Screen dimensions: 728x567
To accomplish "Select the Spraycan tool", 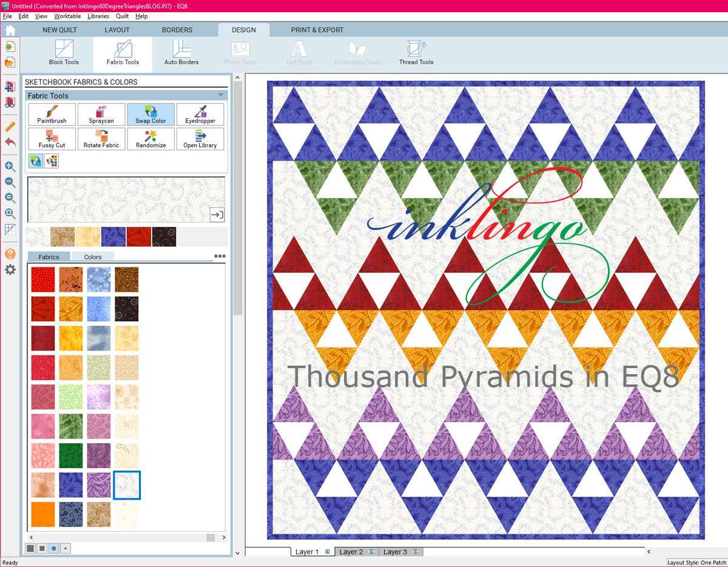I will pyautogui.click(x=101, y=114).
